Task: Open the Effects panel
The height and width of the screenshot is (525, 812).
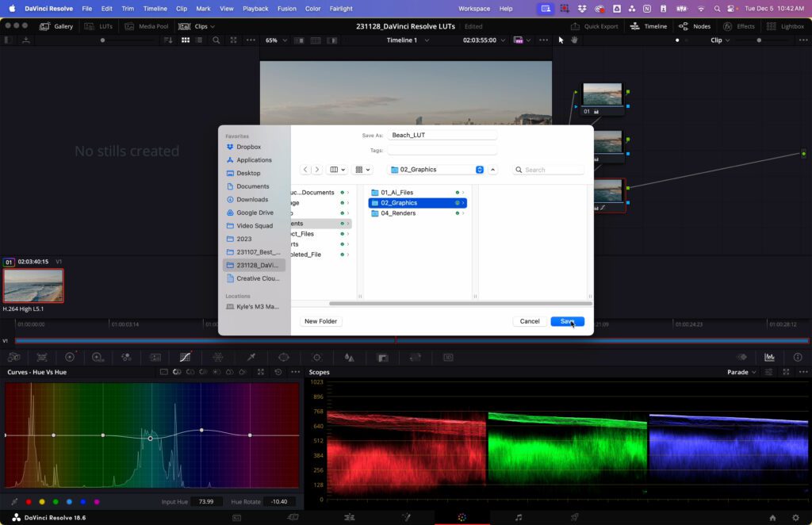Action: click(x=739, y=26)
